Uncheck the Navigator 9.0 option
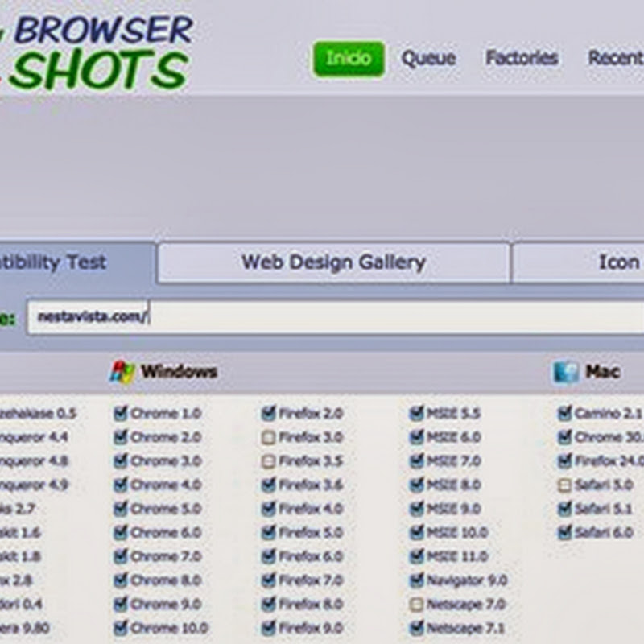The width and height of the screenshot is (644, 644). [416, 580]
